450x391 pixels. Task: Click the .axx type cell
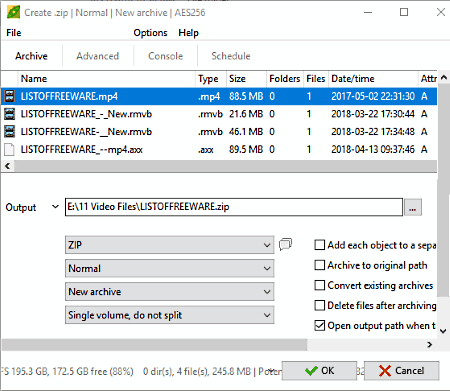point(206,150)
